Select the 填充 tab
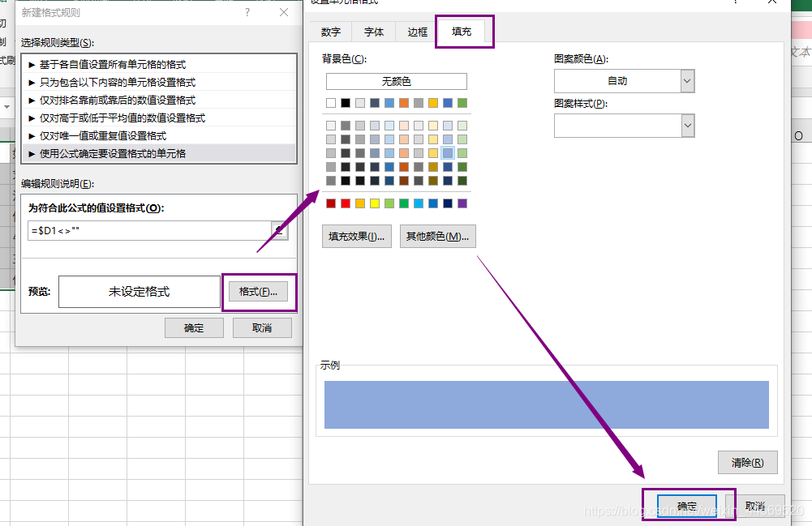Image resolution: width=812 pixels, height=526 pixels. (462, 32)
